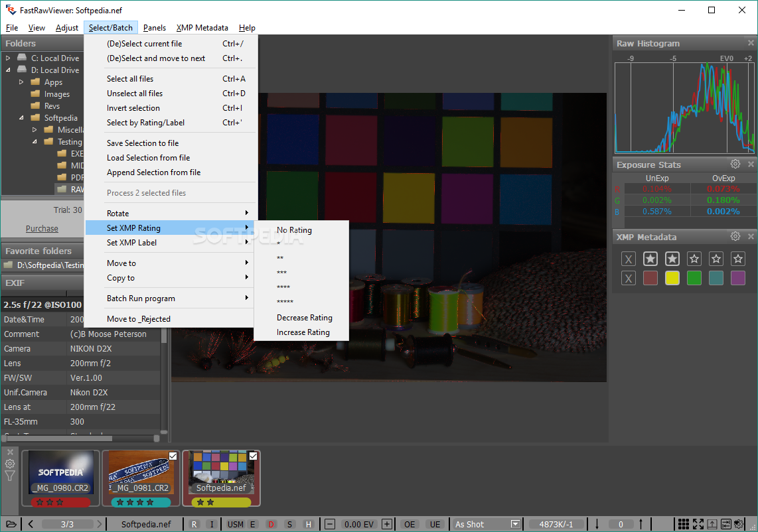
Task: Toggle OE overexposure indication
Action: point(410,524)
